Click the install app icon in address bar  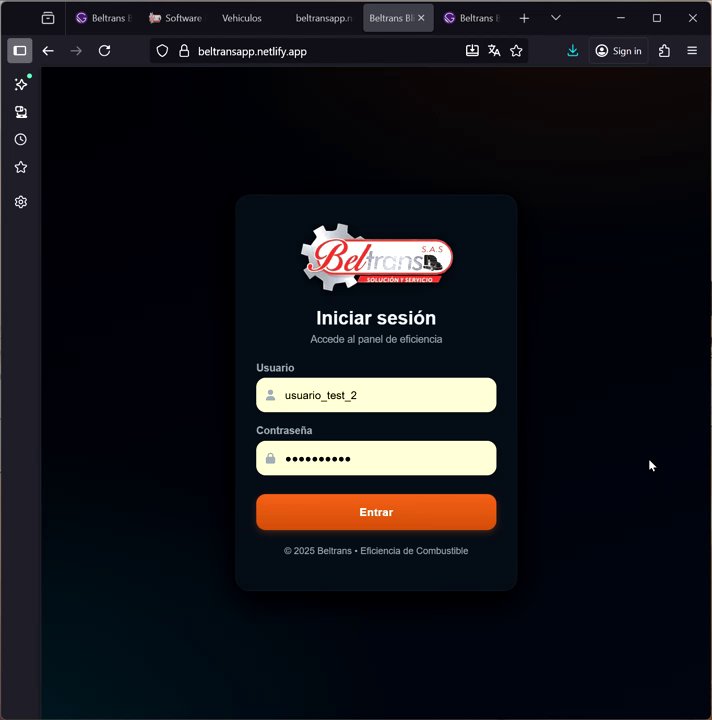tap(472, 51)
